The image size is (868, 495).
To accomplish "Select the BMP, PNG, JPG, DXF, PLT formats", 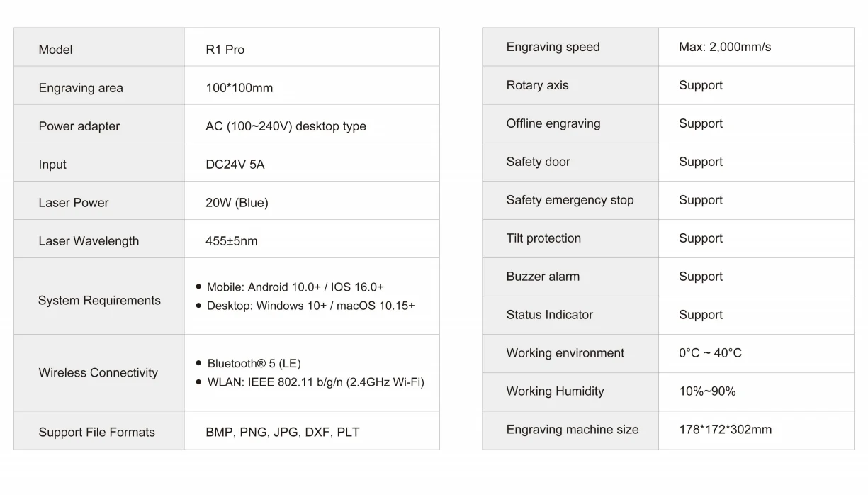I will 283,433.
